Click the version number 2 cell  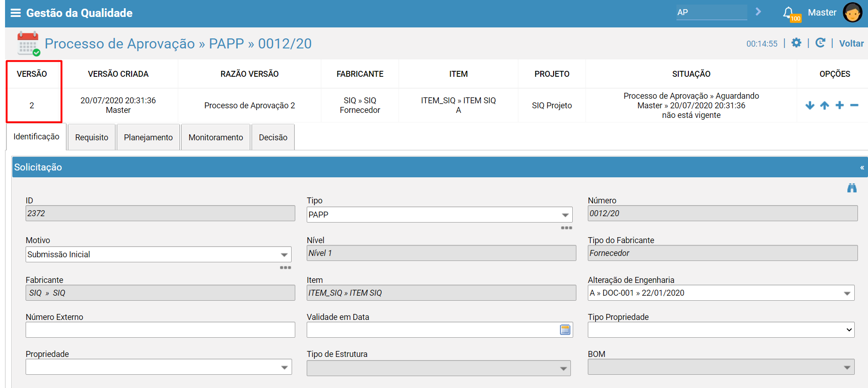[32, 106]
